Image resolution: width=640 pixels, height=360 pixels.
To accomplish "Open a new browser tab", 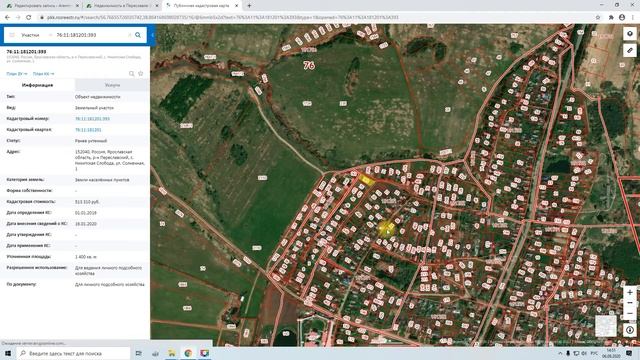I will [249, 6].
